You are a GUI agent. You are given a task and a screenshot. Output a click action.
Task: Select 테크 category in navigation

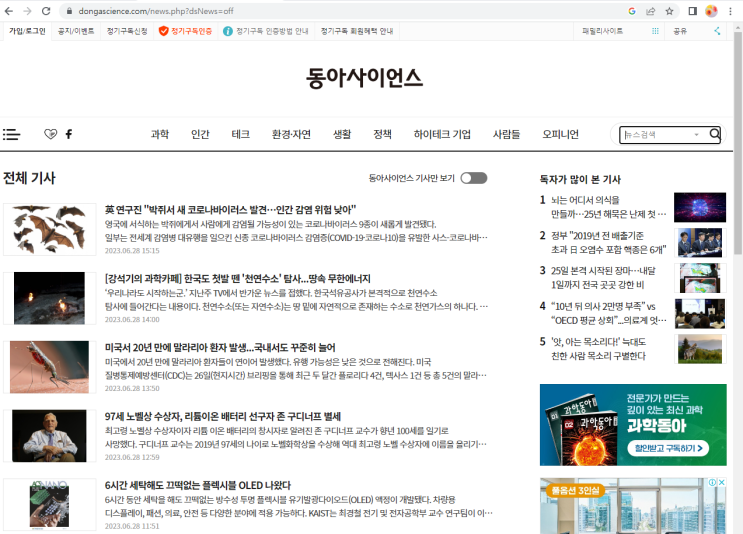click(x=240, y=134)
